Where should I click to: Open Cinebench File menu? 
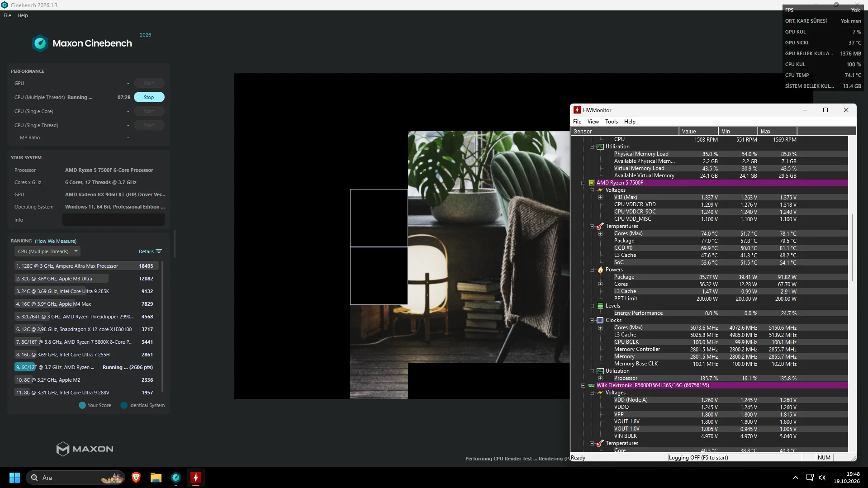point(7,15)
